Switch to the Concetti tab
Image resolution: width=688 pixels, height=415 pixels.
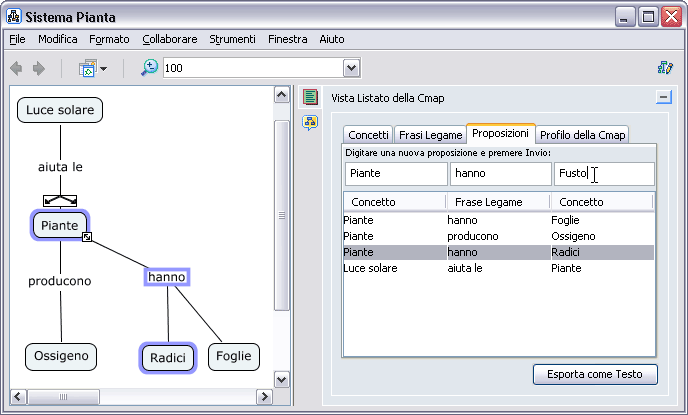tap(368, 135)
